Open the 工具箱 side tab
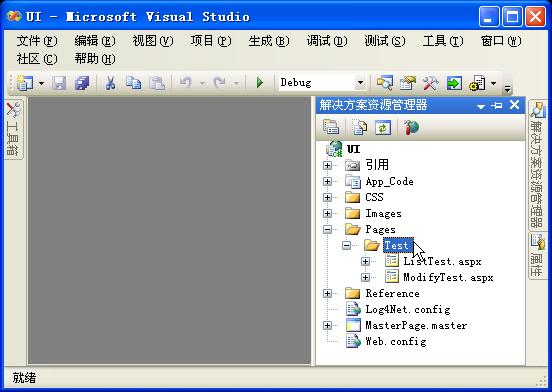The width and height of the screenshot is (552, 392). click(13, 129)
